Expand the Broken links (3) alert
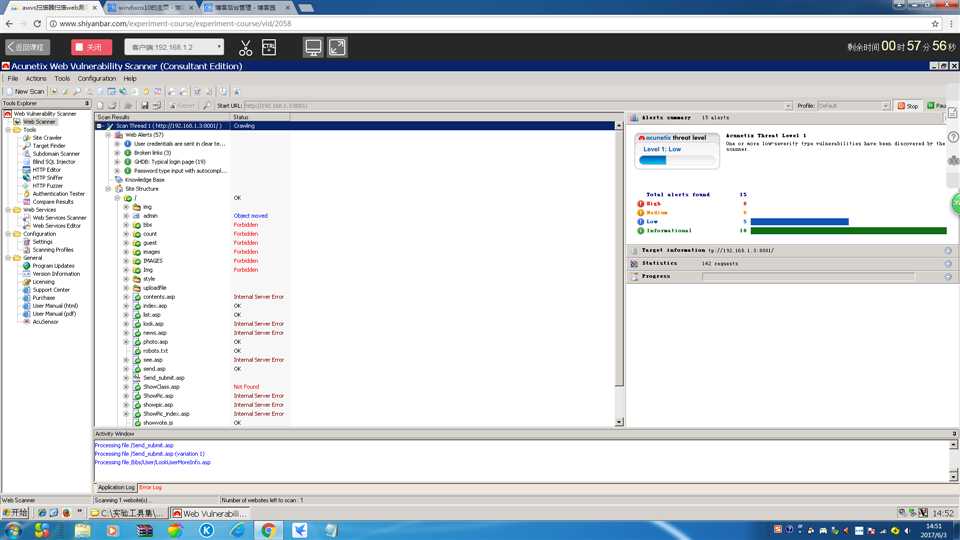960x540 pixels. (118, 152)
